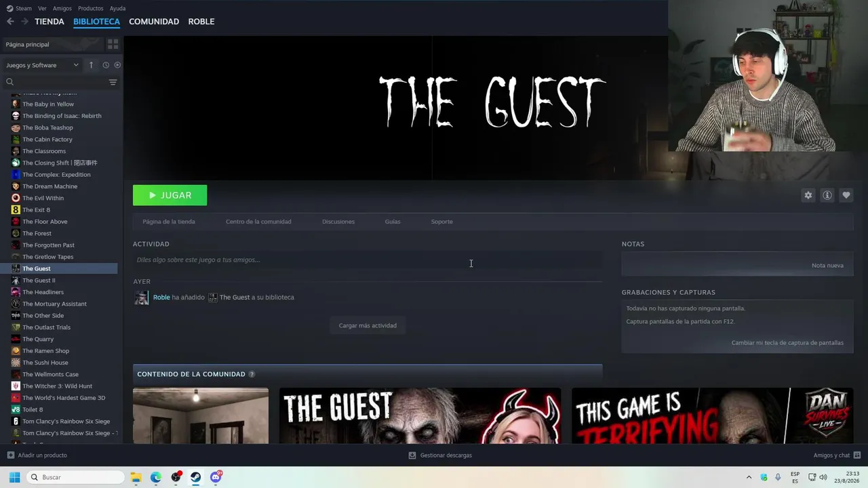The width and height of the screenshot is (868, 488).
Task: Click the Add a product plus icon
Action: (x=10, y=455)
